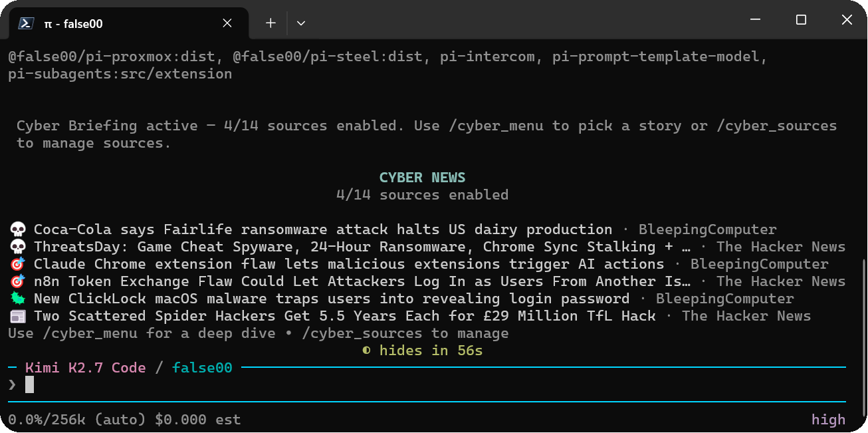
Task: Click BleepingComputer source on Claude Chrome row
Action: [x=760, y=264]
